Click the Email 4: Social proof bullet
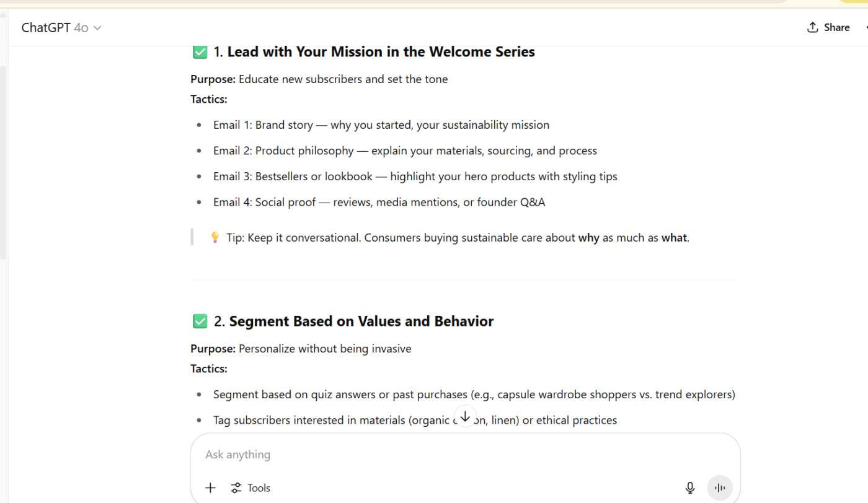Viewport: 868px width, 503px height. coord(379,202)
